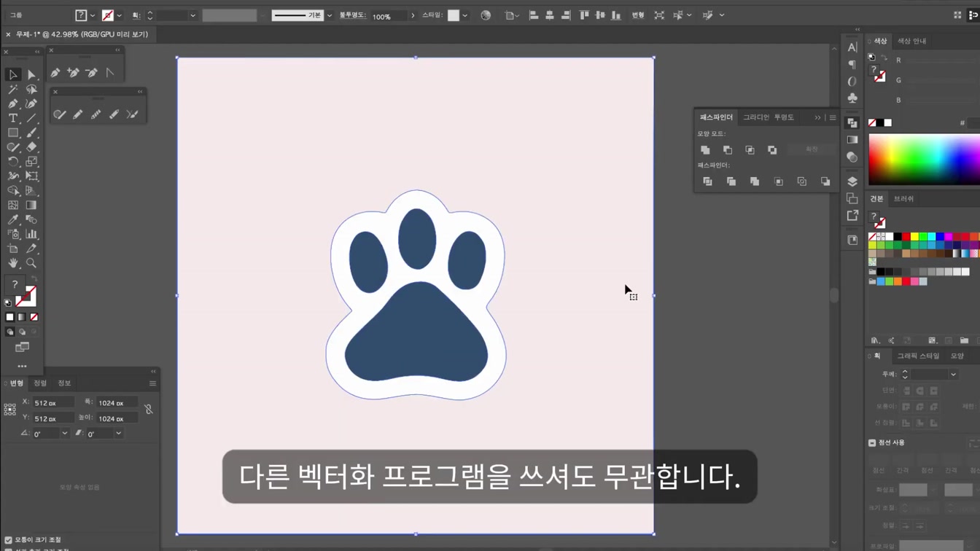Open stroke weight dropdown next to 획
Screen dimensions: 980x551
[193, 15]
